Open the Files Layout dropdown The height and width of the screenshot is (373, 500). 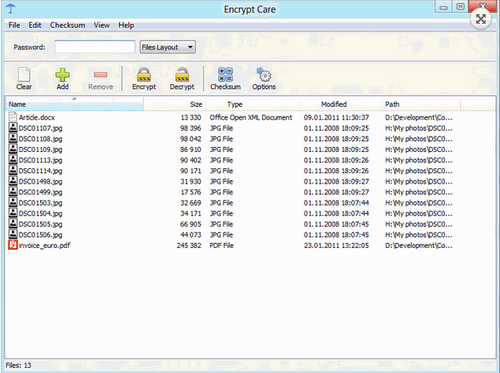(167, 47)
